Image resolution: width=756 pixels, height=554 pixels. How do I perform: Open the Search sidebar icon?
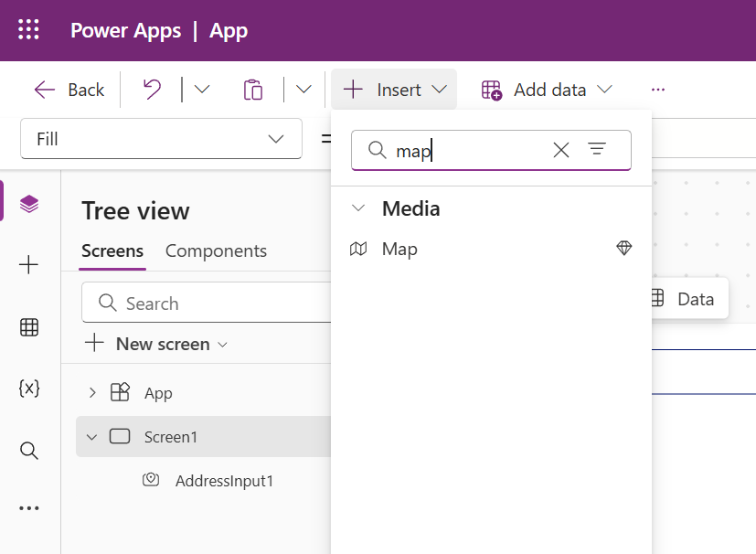coord(29,451)
